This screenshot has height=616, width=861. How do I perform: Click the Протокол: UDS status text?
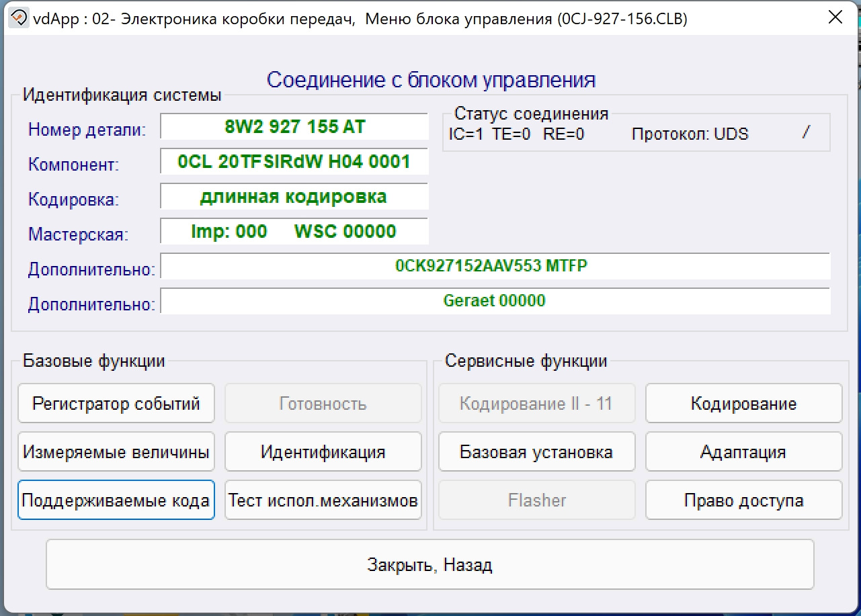(690, 134)
